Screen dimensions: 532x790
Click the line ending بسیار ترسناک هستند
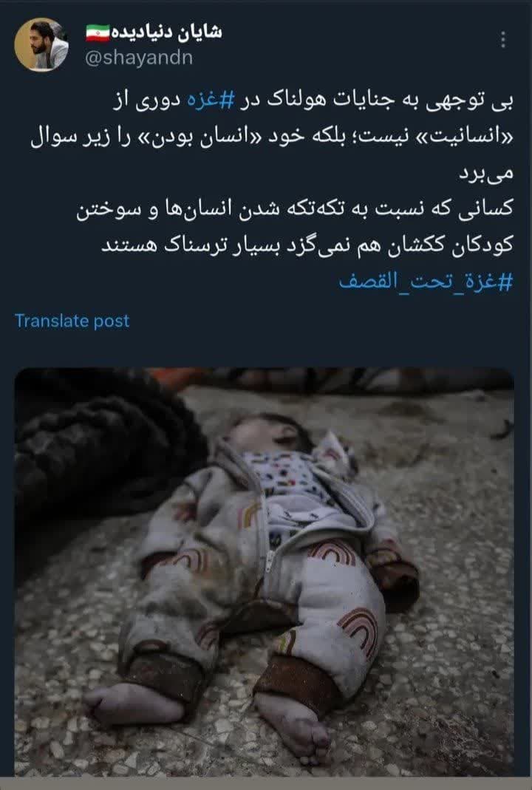click(x=307, y=245)
